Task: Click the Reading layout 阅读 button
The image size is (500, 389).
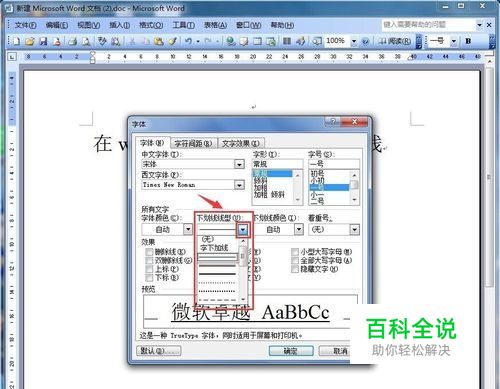Action: [395, 41]
